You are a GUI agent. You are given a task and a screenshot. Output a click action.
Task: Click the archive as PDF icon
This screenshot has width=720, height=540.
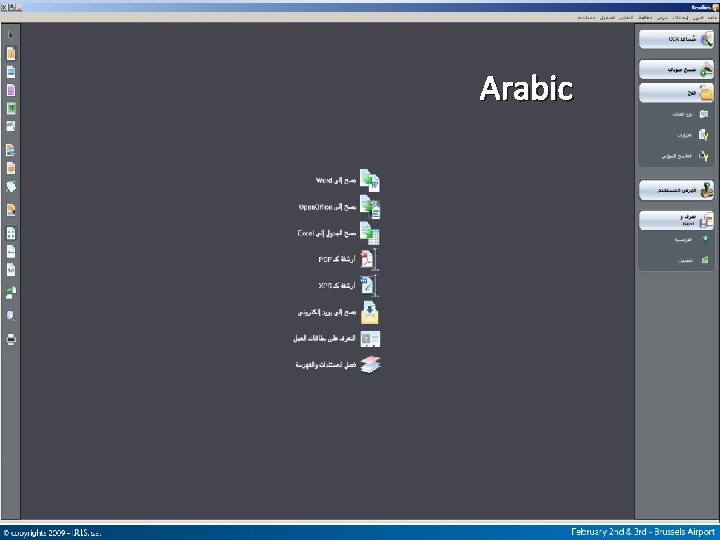coord(369,259)
